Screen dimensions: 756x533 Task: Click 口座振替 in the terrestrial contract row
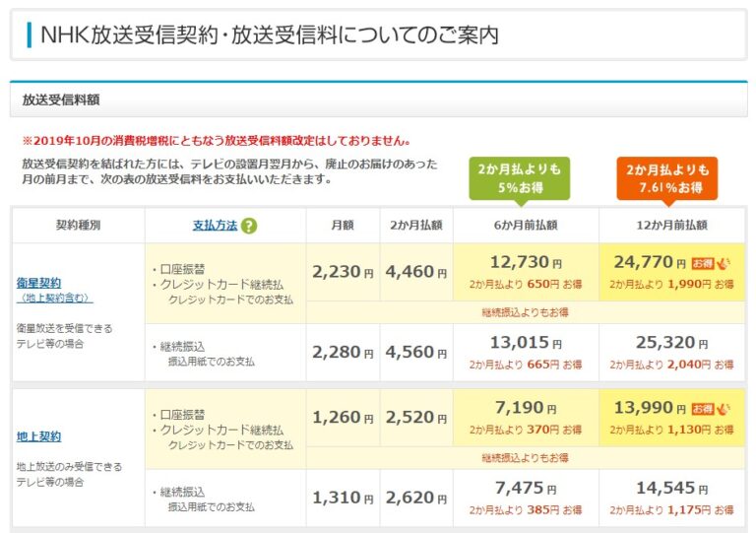click(x=182, y=415)
